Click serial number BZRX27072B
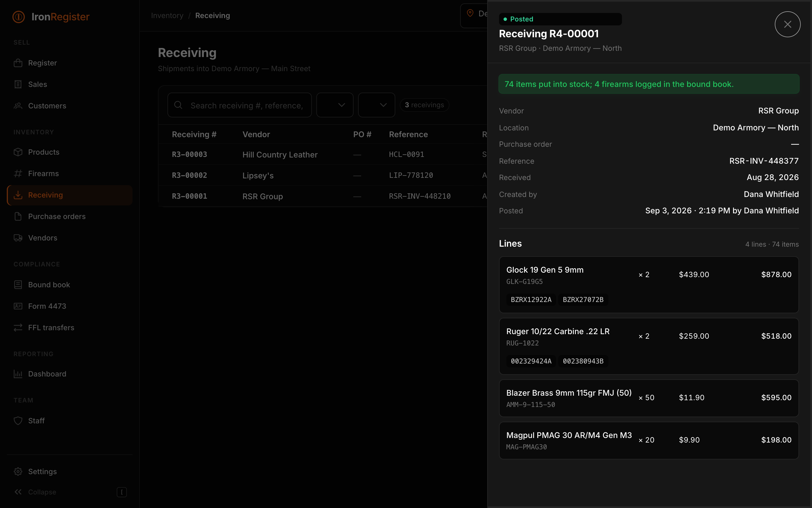The width and height of the screenshot is (812, 508). (583, 300)
